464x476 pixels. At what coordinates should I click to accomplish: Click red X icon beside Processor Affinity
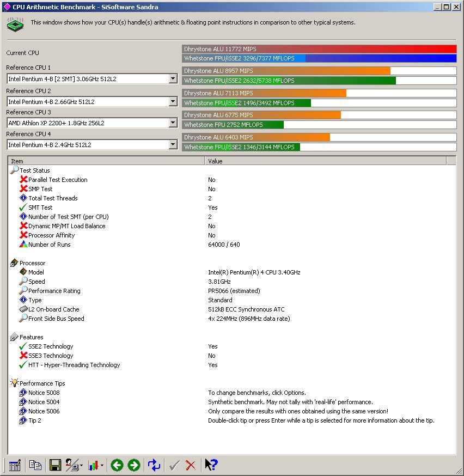pyautogui.click(x=23, y=235)
